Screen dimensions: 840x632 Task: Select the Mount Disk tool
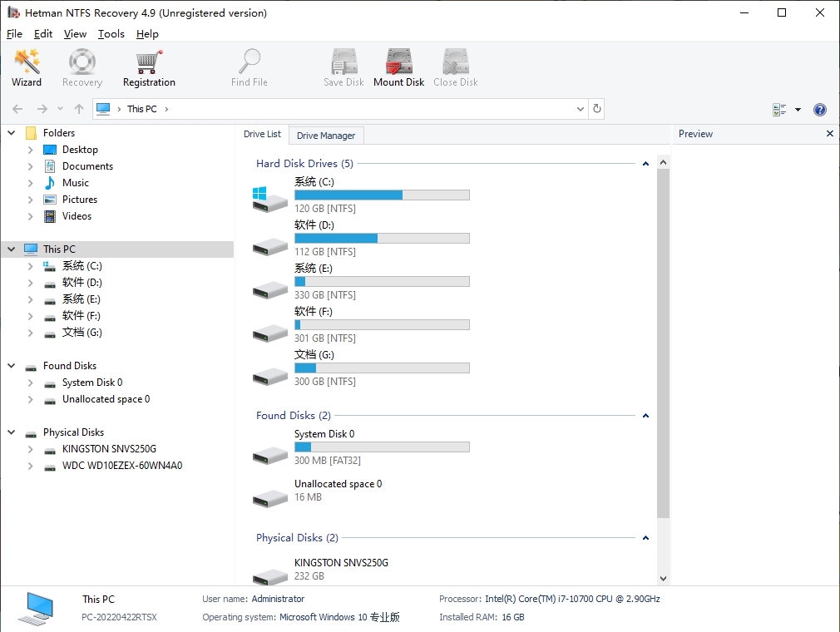tap(398, 67)
